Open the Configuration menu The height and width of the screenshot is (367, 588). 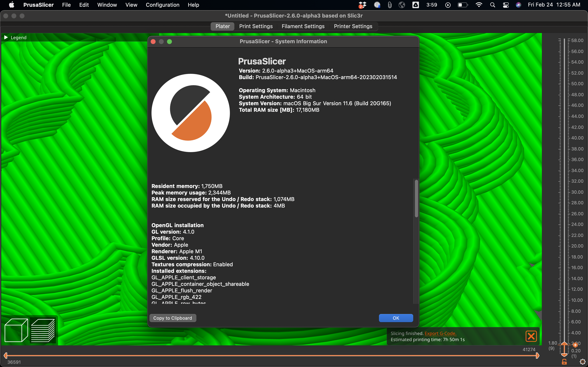[x=163, y=5]
